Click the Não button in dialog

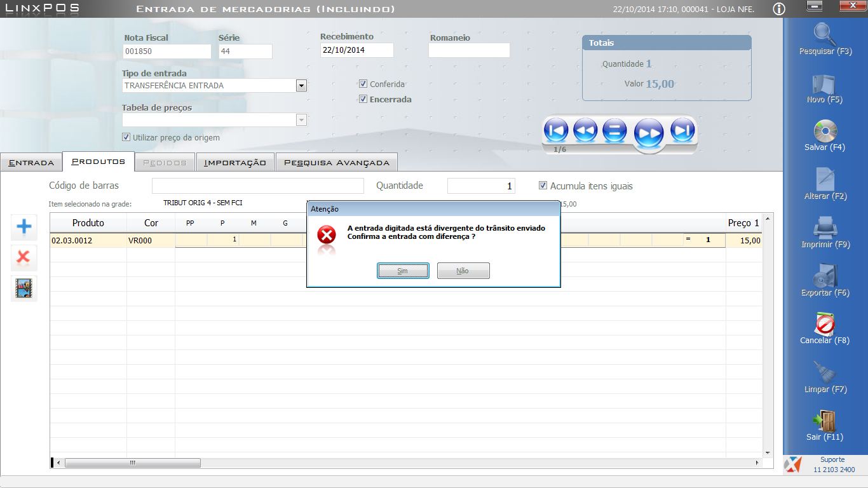[x=463, y=271]
